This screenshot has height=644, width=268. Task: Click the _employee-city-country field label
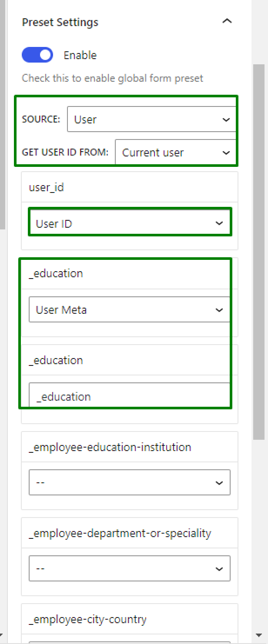pos(87,619)
